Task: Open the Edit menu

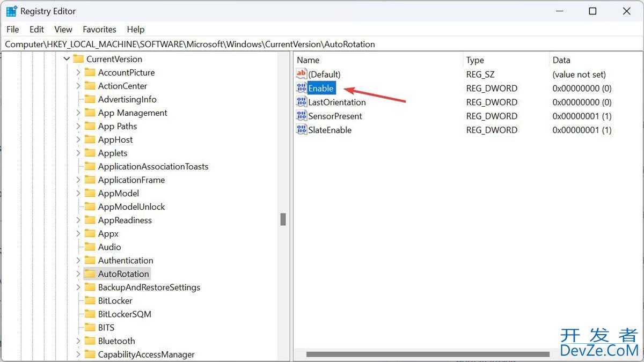Action: [37, 29]
